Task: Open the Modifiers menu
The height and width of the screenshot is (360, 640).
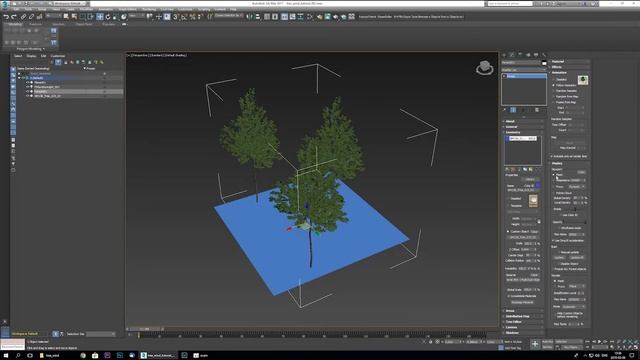Action: (86, 9)
